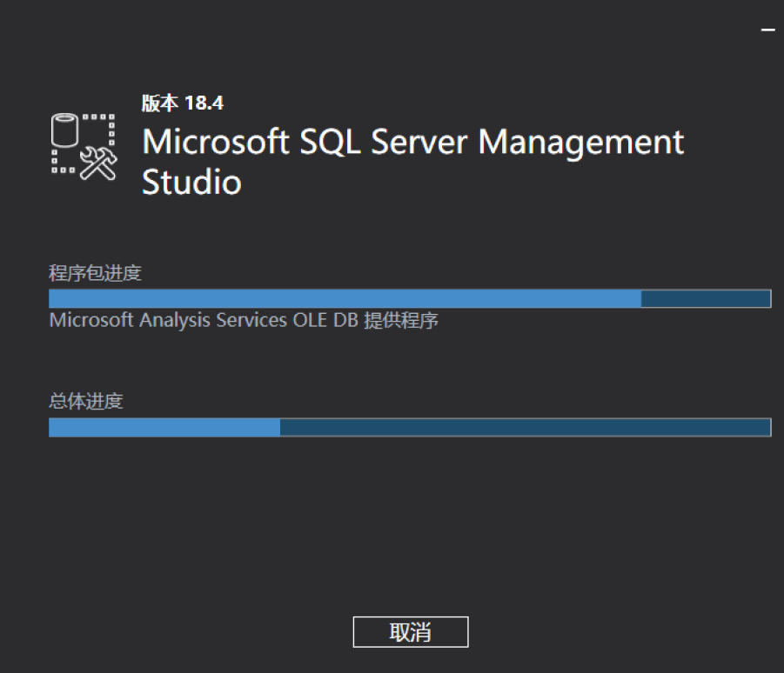784x673 pixels.
Task: Click the crossed wrench and screwdriver symbol
Action: [x=98, y=163]
